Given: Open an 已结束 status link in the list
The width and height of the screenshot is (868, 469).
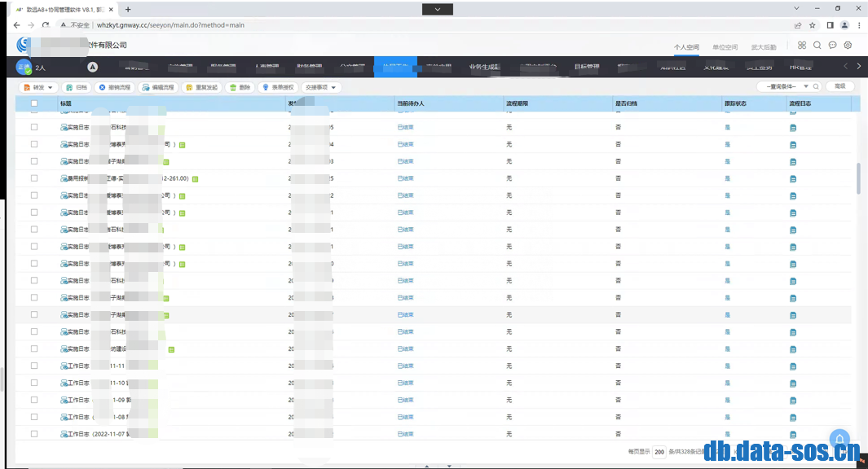Looking at the screenshot, I should [x=404, y=127].
